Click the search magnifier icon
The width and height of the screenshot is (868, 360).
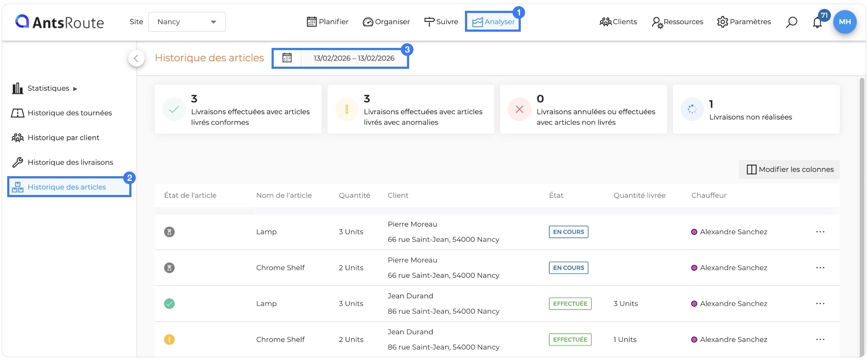(x=791, y=22)
